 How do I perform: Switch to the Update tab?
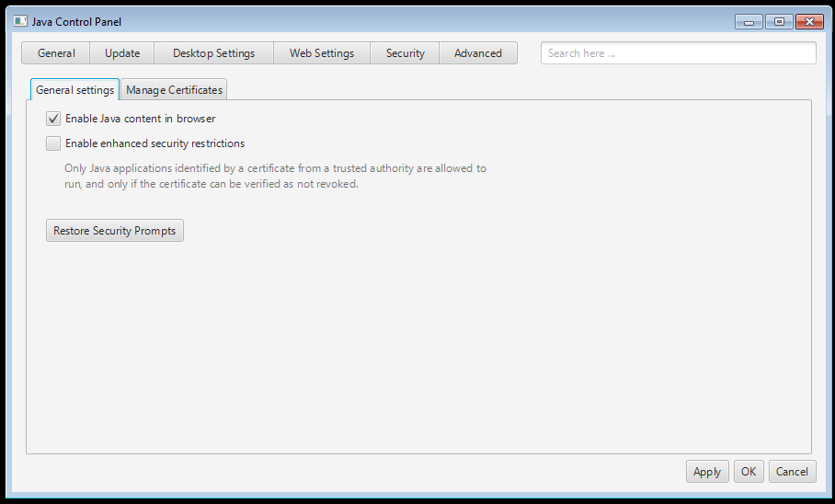click(122, 53)
